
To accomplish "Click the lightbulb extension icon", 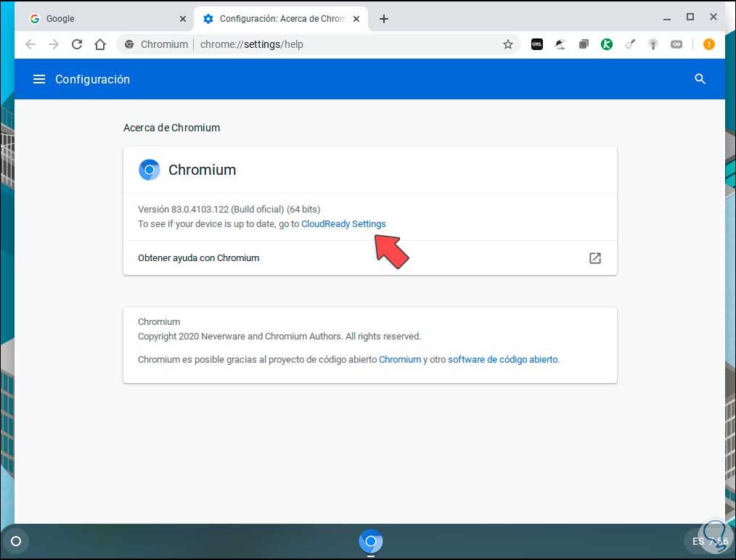I will (653, 44).
